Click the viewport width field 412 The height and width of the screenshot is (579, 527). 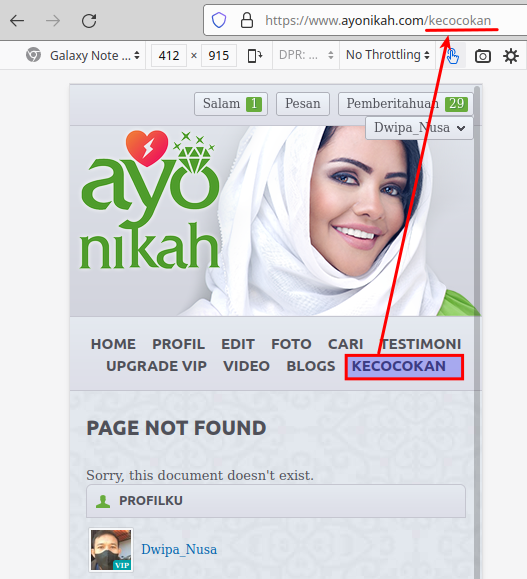tap(169, 56)
